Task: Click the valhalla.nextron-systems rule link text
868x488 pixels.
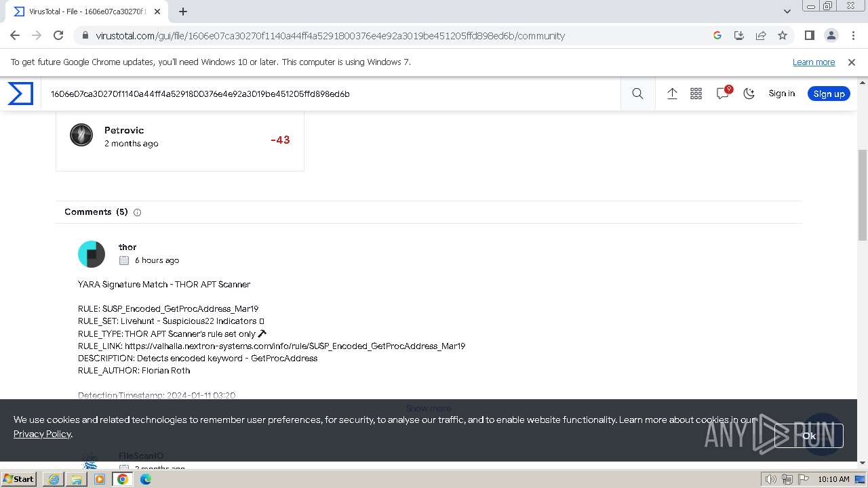Action: point(295,346)
